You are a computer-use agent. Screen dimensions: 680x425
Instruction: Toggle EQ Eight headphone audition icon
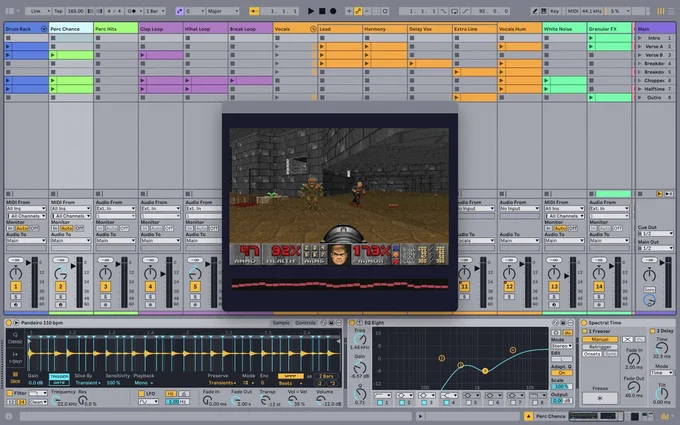click(x=556, y=333)
